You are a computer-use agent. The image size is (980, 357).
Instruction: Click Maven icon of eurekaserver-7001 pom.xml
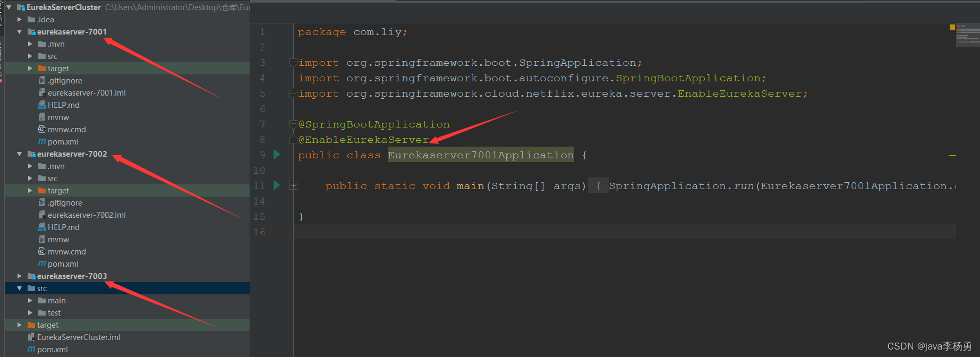42,142
